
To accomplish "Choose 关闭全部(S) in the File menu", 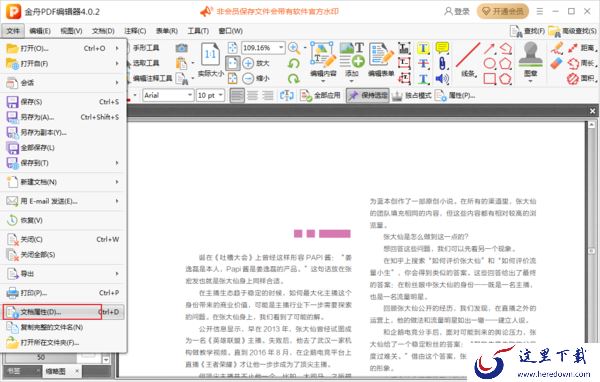I will tap(63, 255).
